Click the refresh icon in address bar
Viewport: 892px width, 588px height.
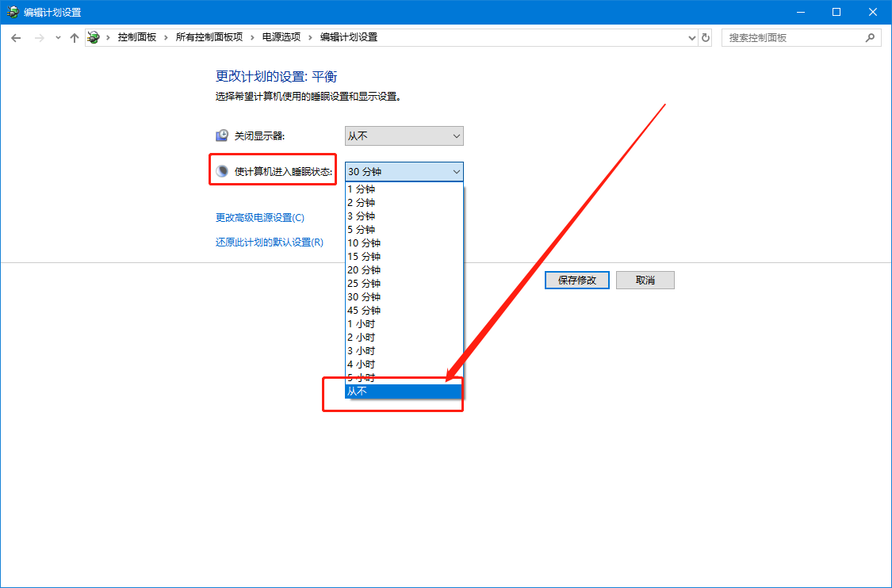pos(706,37)
